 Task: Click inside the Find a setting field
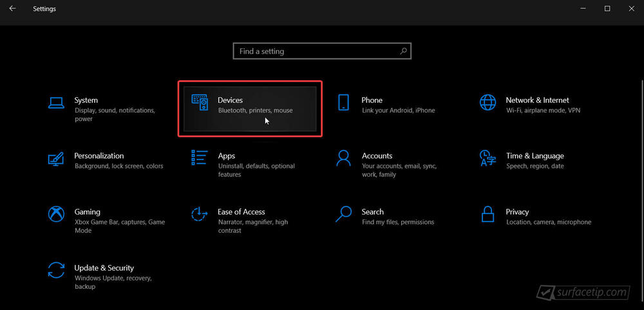(x=322, y=51)
